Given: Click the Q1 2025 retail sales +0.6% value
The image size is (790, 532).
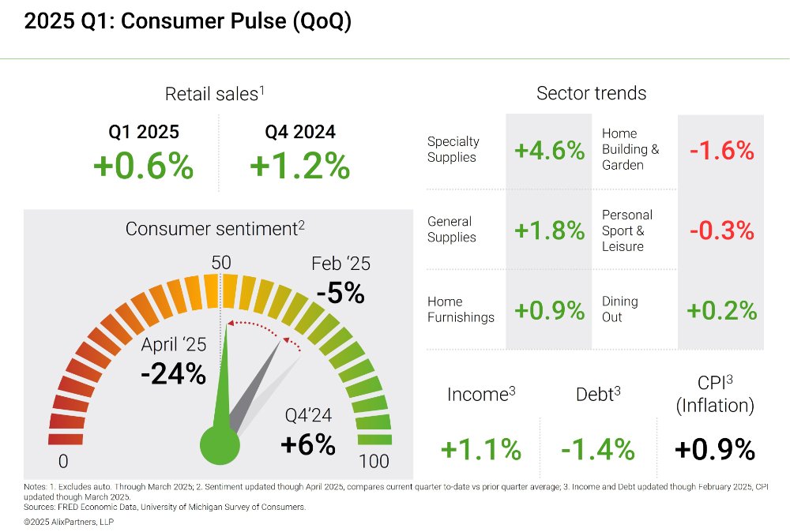Looking at the screenshot, I should [x=143, y=167].
